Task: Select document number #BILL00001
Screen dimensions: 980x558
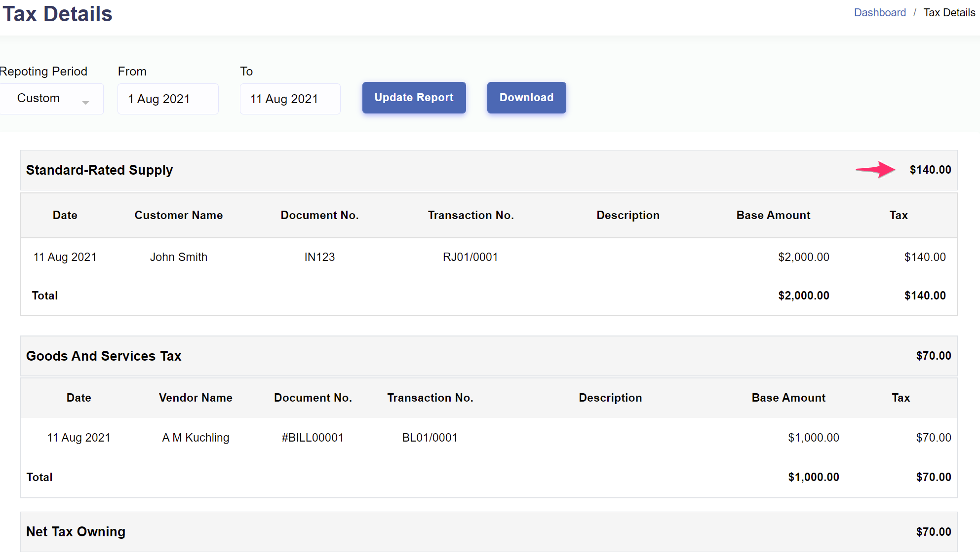Action: [x=313, y=438]
